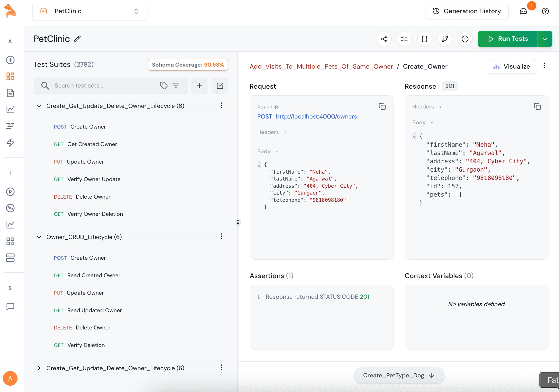Image resolution: width=559 pixels, height=392 pixels.
Task: Click the tag filter icon in search
Action: click(x=164, y=86)
